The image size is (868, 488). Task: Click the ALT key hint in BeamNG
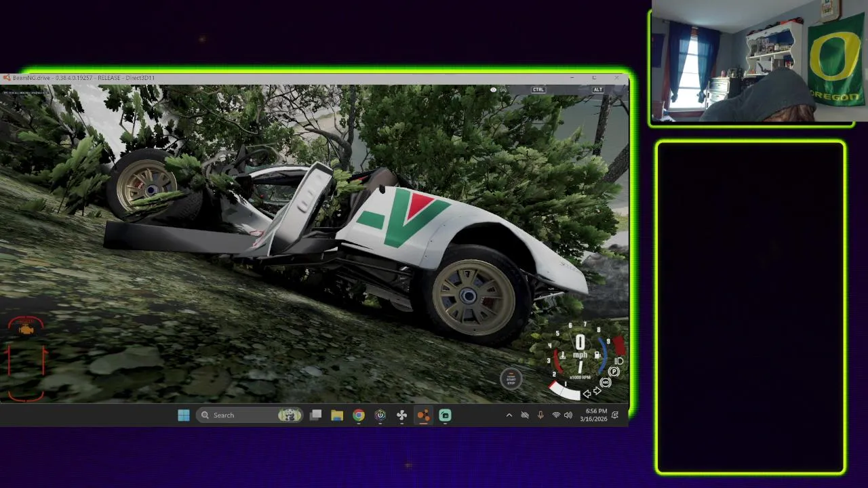(x=598, y=89)
